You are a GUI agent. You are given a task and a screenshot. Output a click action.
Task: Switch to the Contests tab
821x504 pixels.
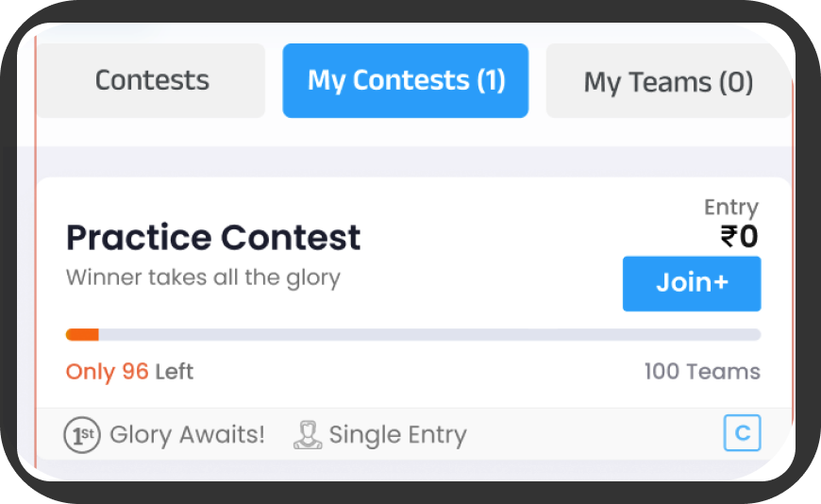click(151, 80)
